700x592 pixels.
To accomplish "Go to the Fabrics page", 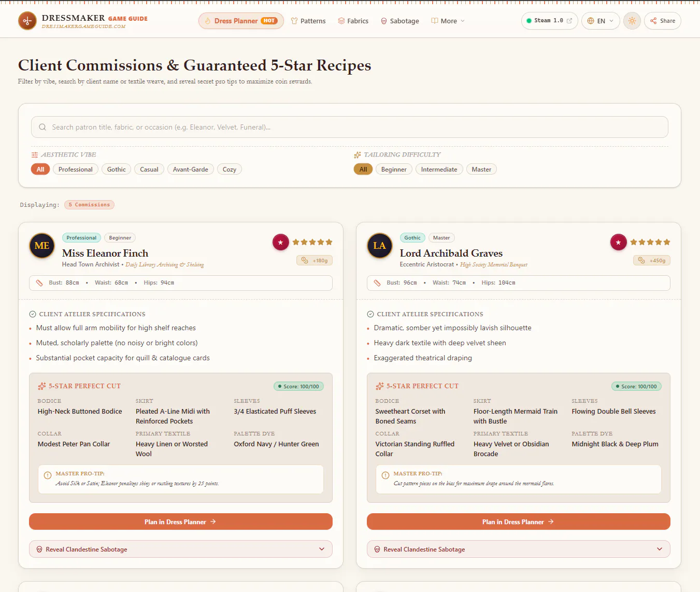I will pyautogui.click(x=353, y=21).
